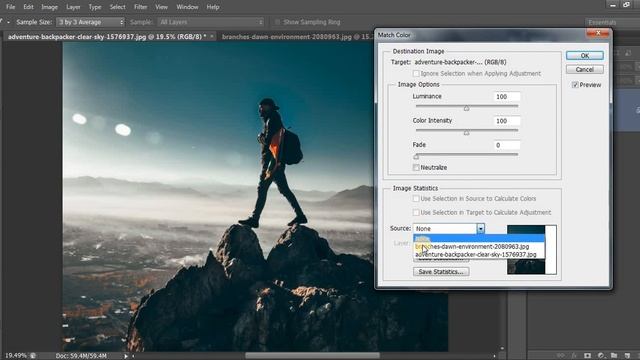640x360 pixels.
Task: Choose branches-dawn-environment-2080963.jpg as source
Action: tap(479, 247)
